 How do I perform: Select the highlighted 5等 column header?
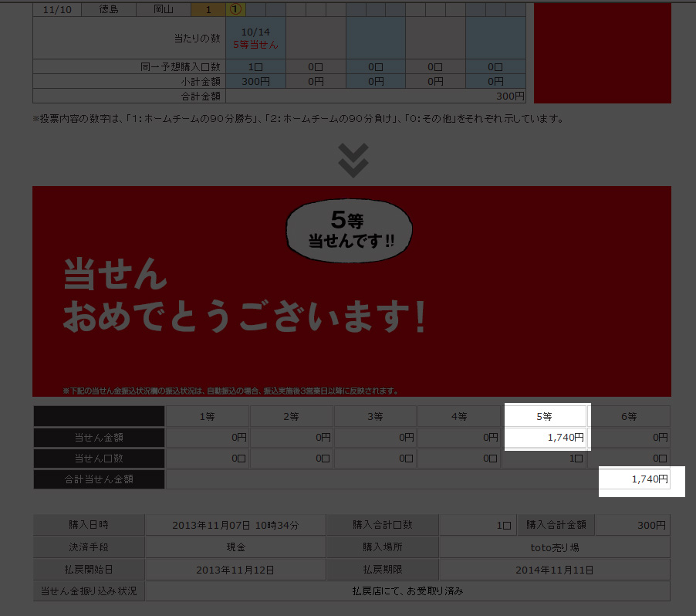pos(545,417)
